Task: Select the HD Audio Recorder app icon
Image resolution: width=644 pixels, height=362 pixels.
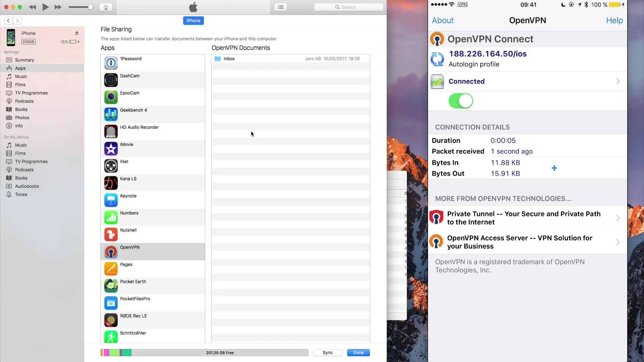Action: 111,131
